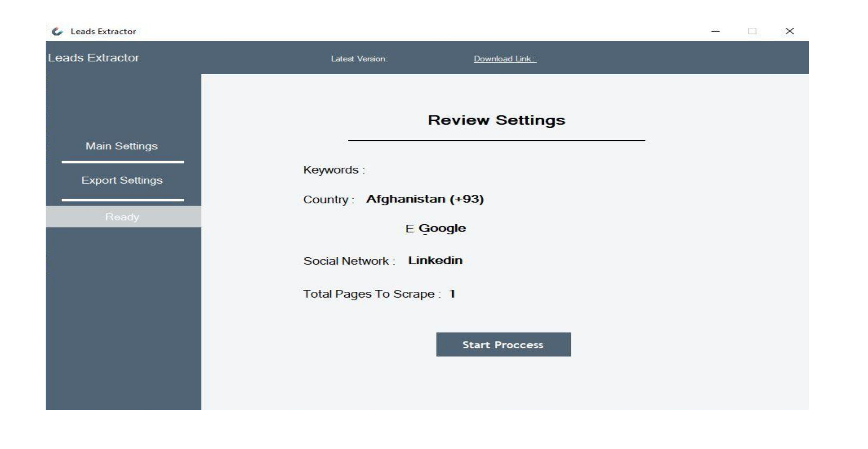Close the Leads Extractor window
The height and width of the screenshot is (449, 868).
[x=789, y=31]
